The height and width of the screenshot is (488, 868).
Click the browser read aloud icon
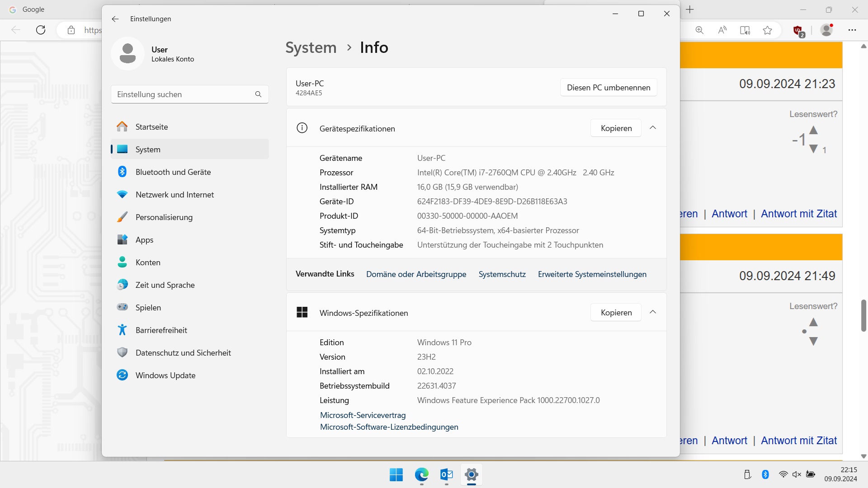pyautogui.click(x=722, y=30)
